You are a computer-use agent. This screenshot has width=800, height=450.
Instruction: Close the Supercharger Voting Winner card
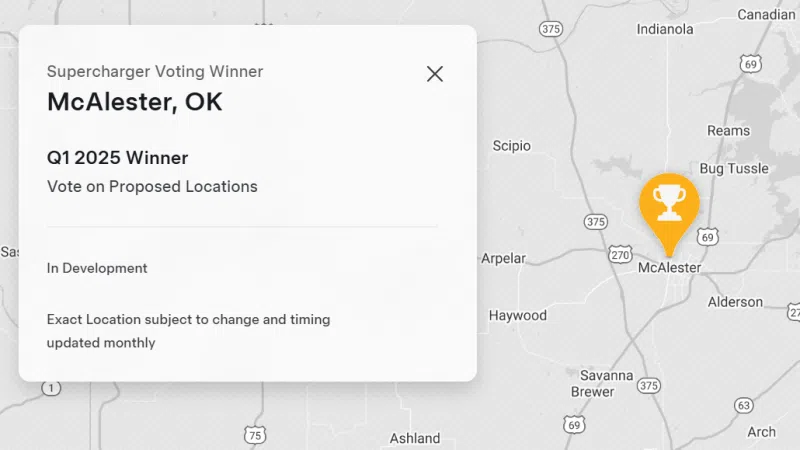pyautogui.click(x=435, y=74)
